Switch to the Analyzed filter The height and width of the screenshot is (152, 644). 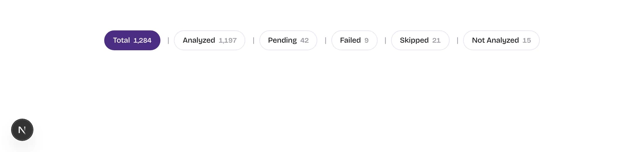[x=210, y=40]
